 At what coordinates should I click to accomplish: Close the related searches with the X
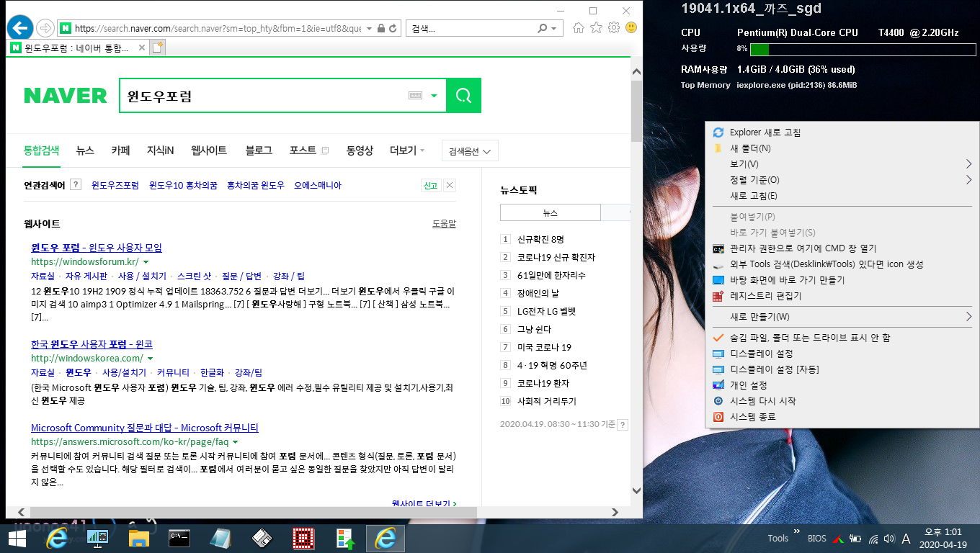coord(450,186)
